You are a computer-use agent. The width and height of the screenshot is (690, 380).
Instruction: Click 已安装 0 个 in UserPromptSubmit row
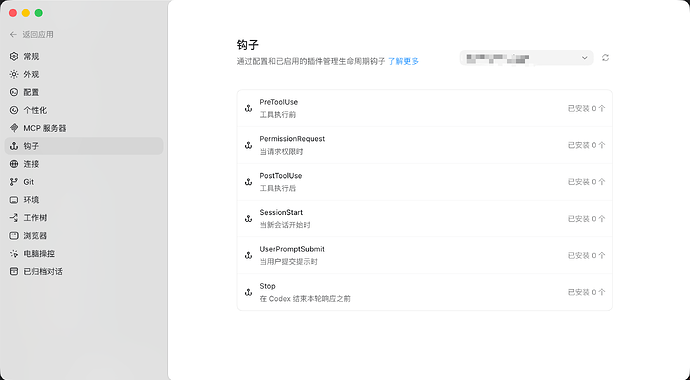[587, 255]
